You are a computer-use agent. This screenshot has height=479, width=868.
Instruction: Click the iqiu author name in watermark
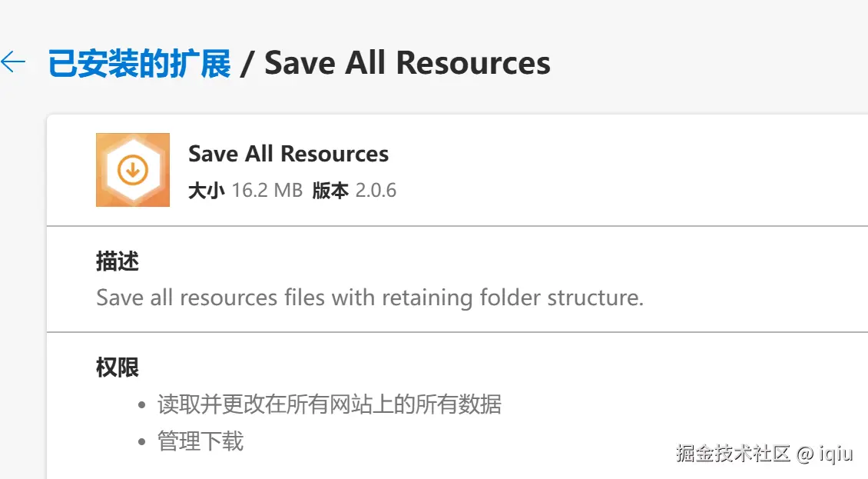coord(835,453)
